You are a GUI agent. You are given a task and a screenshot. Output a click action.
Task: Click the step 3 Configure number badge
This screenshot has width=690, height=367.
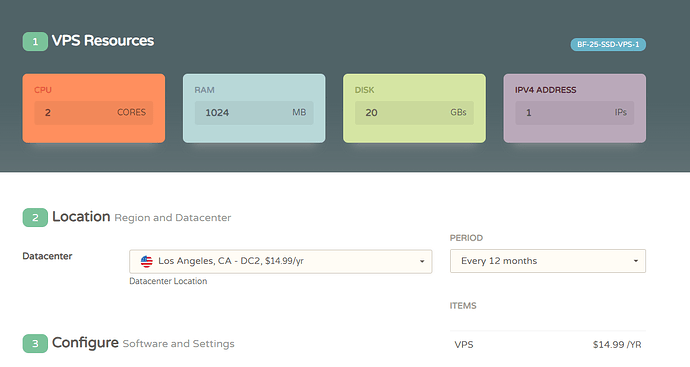coord(35,344)
